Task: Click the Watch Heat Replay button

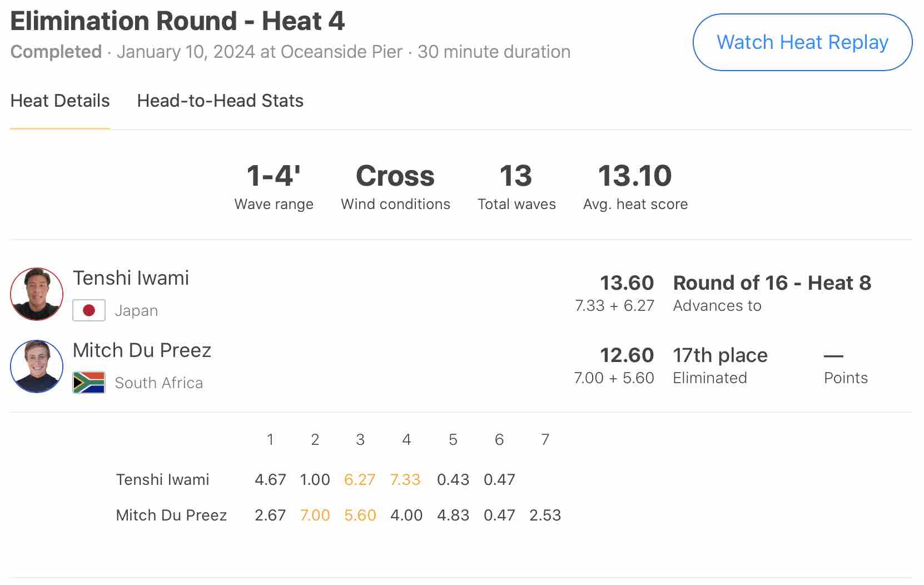Action: click(802, 42)
